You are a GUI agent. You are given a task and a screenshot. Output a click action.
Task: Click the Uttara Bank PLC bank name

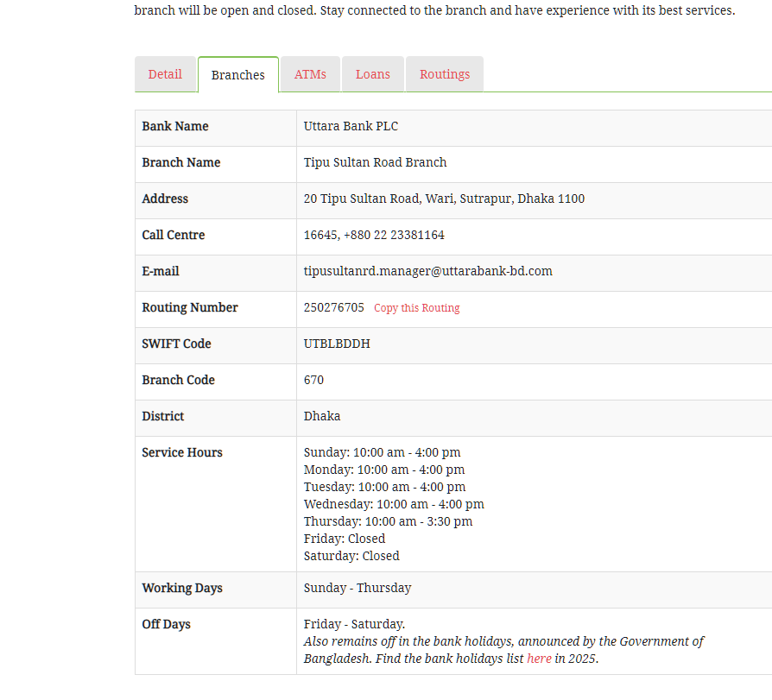(351, 126)
